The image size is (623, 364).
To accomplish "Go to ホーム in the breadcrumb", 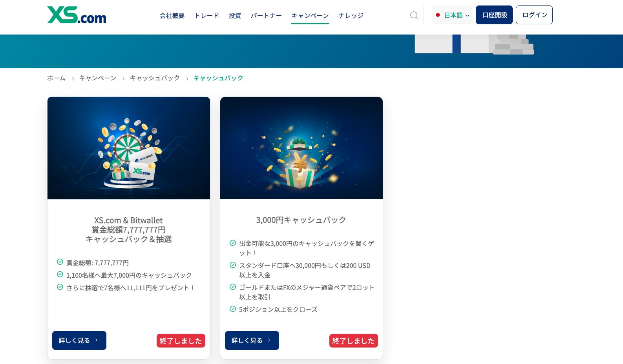I will click(x=56, y=78).
